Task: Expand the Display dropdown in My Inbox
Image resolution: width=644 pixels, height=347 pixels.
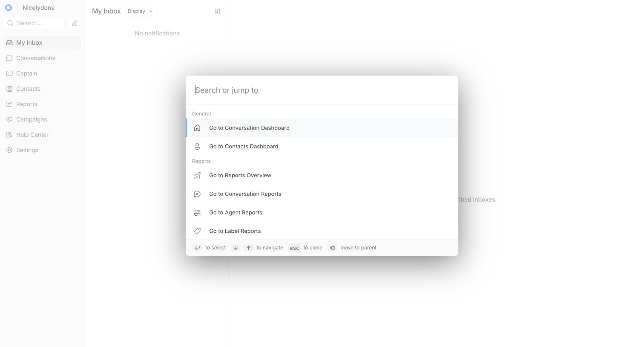Action: [x=140, y=11]
